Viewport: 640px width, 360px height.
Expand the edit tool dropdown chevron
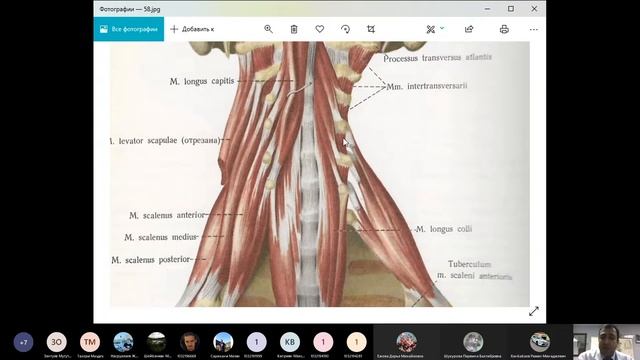pyautogui.click(x=442, y=29)
